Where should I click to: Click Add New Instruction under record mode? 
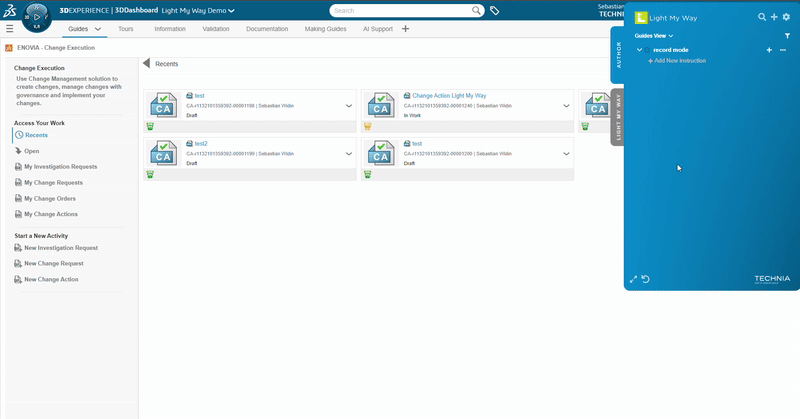pyautogui.click(x=677, y=61)
